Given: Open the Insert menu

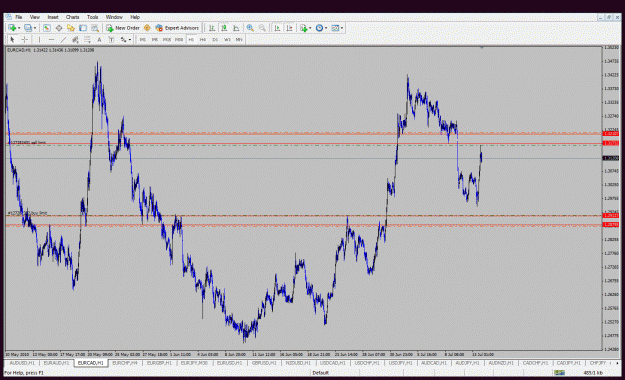Looking at the screenshot, I should [x=53, y=17].
